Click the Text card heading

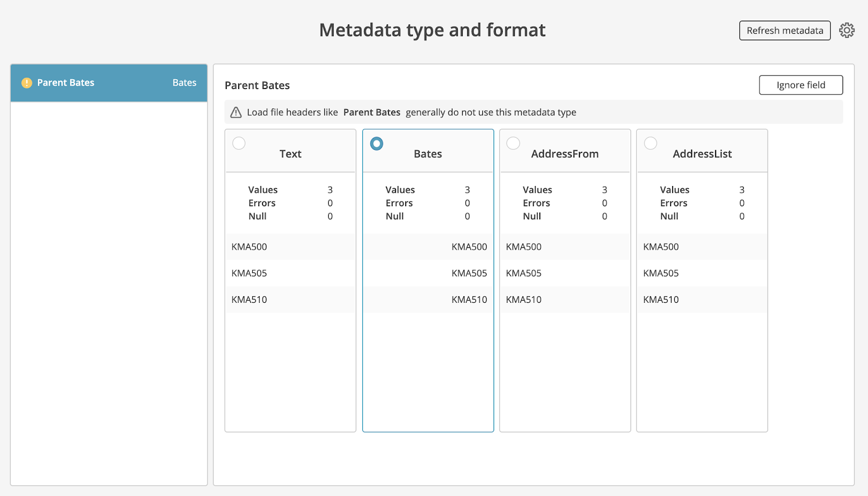(x=290, y=154)
